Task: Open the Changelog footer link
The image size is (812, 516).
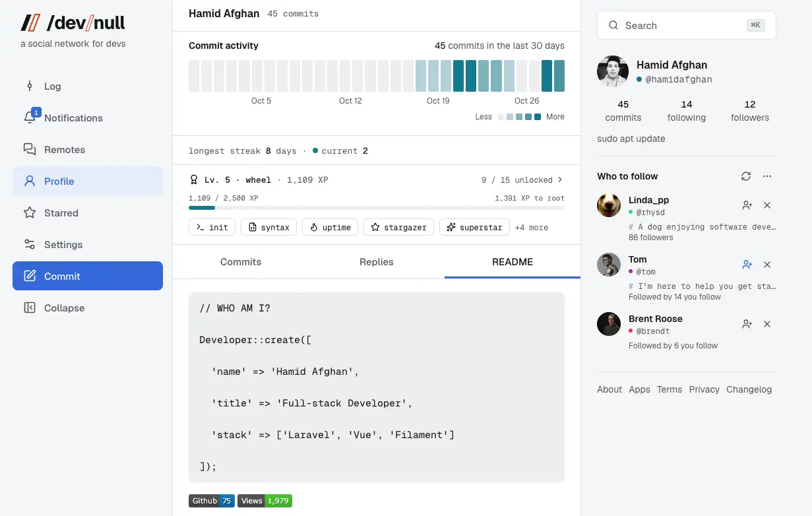Action: 749,389
